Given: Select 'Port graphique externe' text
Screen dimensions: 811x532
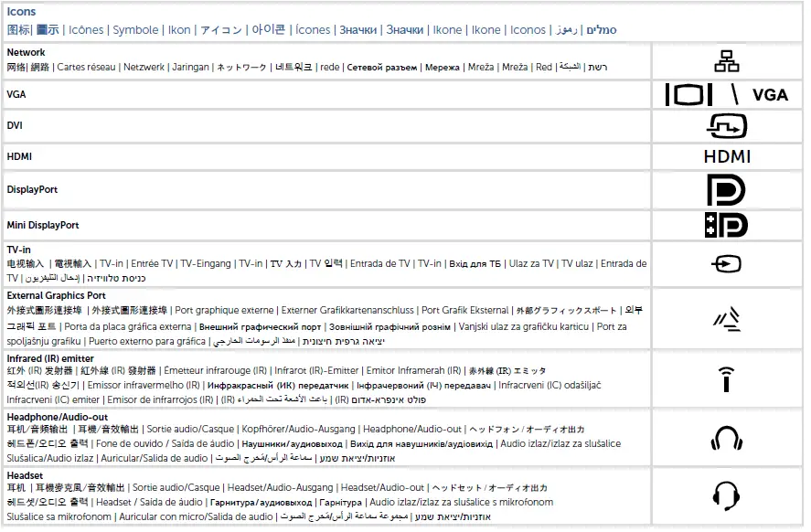Looking at the screenshot, I should [x=226, y=313].
